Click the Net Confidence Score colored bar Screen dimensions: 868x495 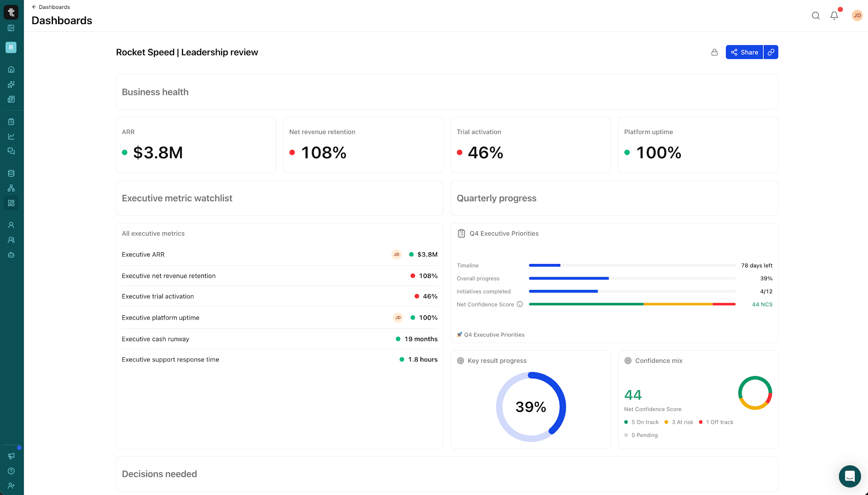pos(632,304)
